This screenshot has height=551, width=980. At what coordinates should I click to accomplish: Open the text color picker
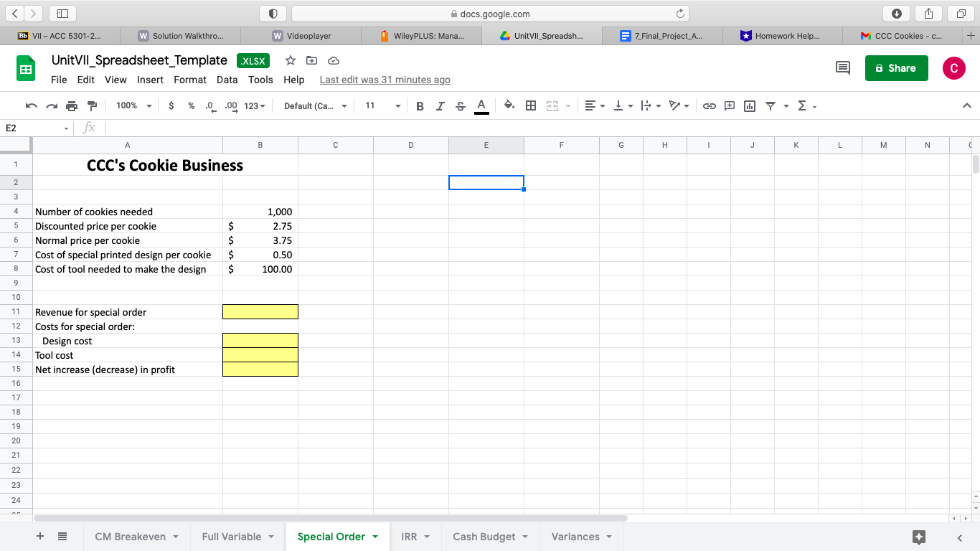pos(481,105)
